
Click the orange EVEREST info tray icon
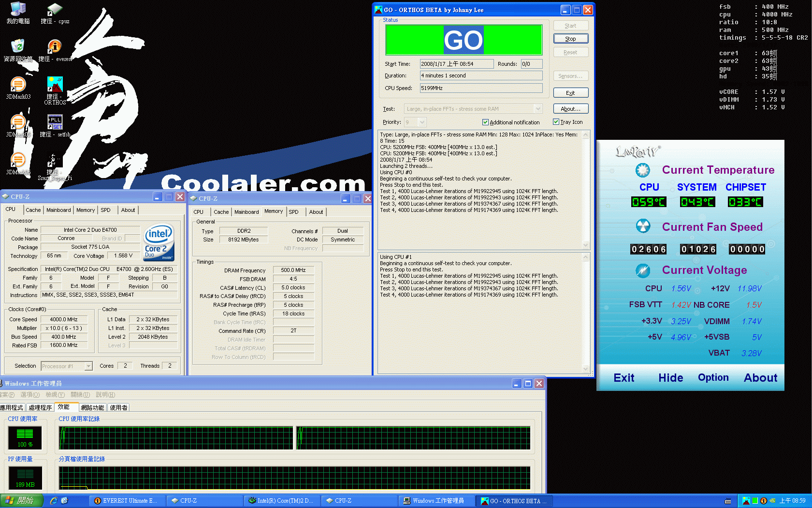[x=764, y=501]
